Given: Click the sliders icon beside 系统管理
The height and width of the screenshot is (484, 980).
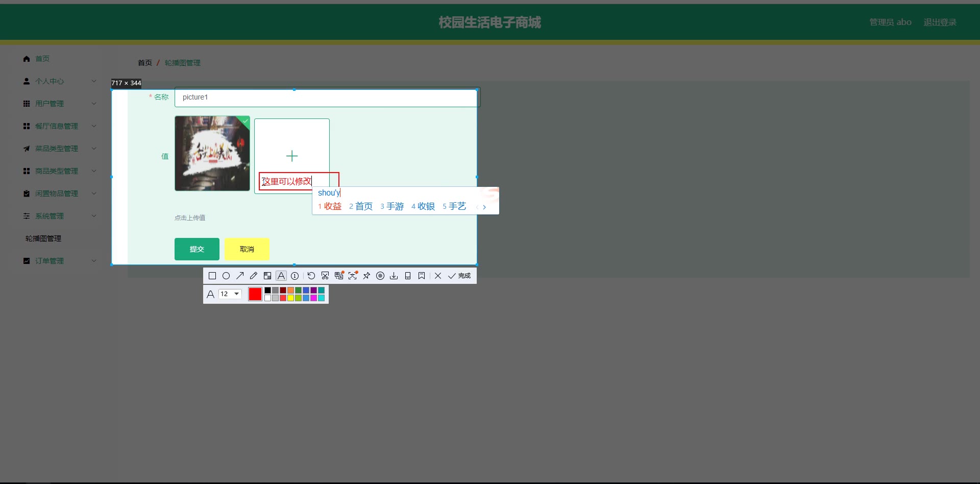Looking at the screenshot, I should coord(27,216).
